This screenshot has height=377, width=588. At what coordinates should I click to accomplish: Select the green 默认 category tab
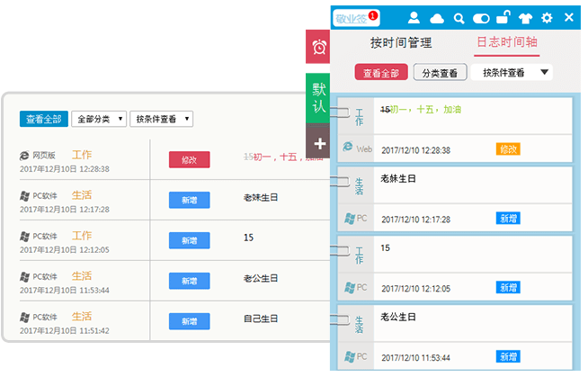pyautogui.click(x=319, y=97)
